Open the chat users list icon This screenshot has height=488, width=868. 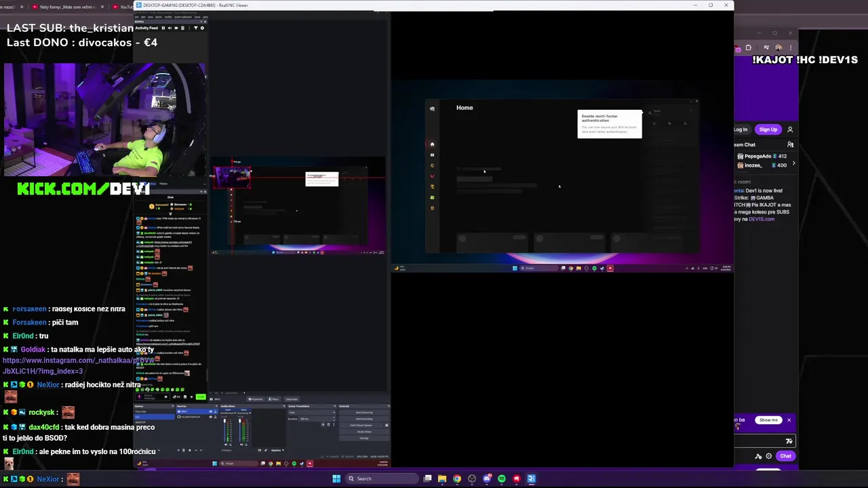[790, 144]
